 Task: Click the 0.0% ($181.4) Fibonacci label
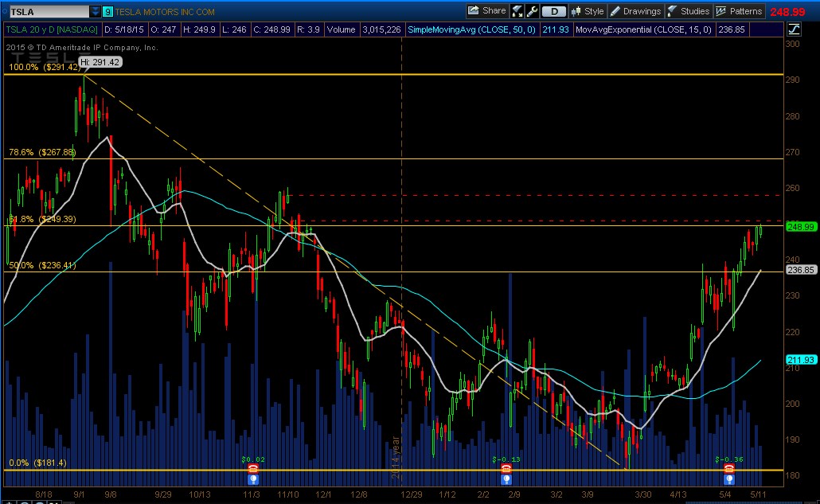point(37,463)
